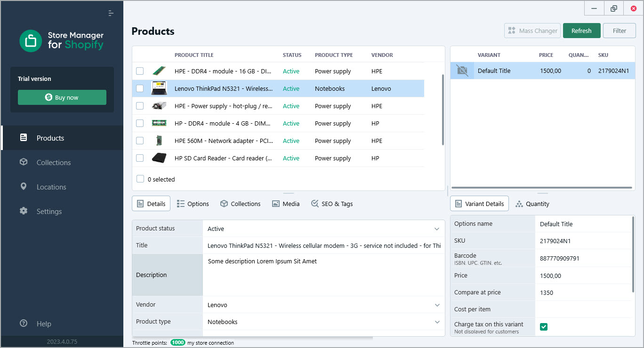The image size is (644, 348).
Task: Click the Variant Details tab icon
Action: click(x=459, y=204)
